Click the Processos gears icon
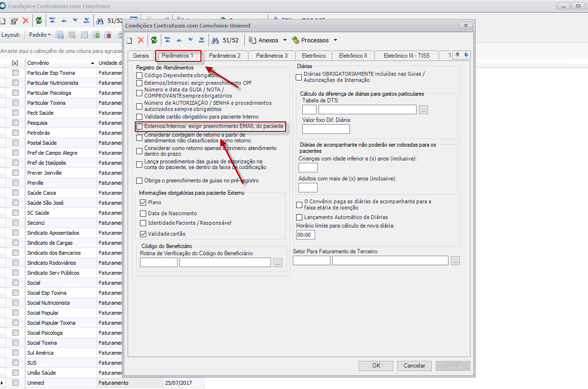 296,40
